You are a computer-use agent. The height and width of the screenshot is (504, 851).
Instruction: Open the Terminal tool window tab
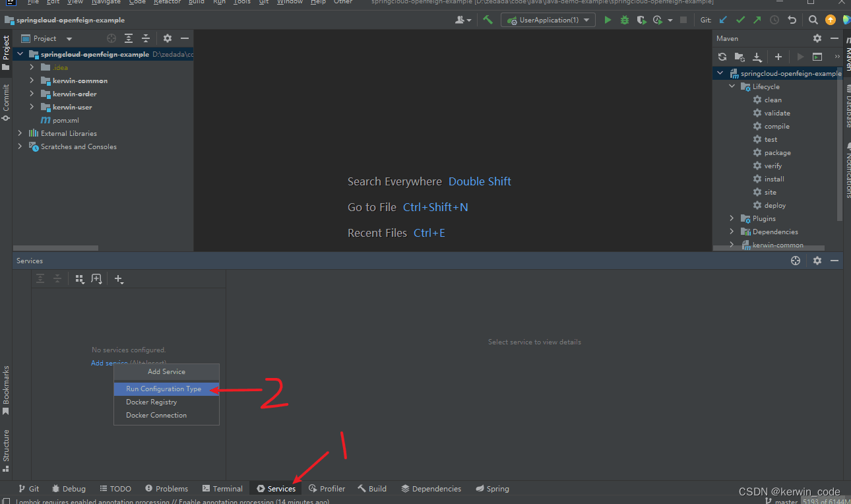click(x=222, y=488)
